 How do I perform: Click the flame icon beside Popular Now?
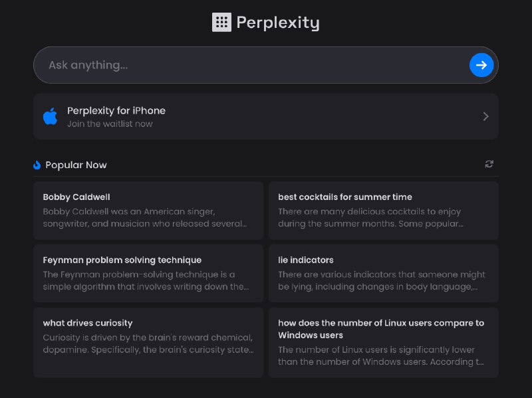(37, 165)
